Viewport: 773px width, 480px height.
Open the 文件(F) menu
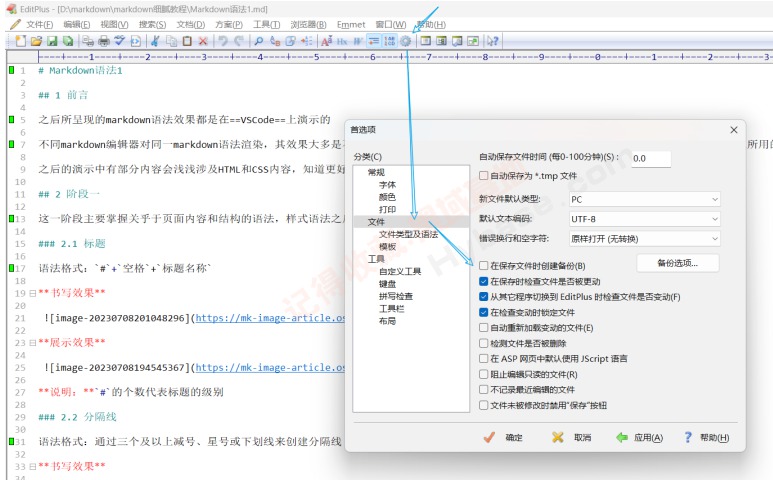coord(39,24)
